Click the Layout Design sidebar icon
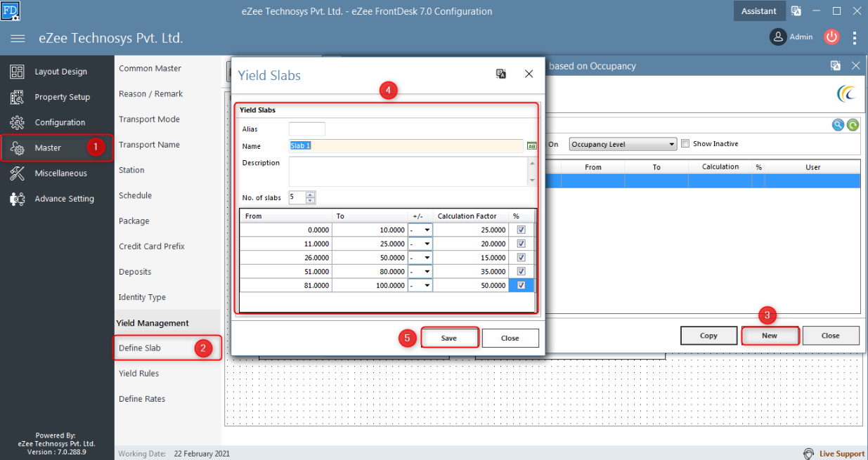Image resolution: width=868 pixels, height=460 pixels. click(x=18, y=72)
